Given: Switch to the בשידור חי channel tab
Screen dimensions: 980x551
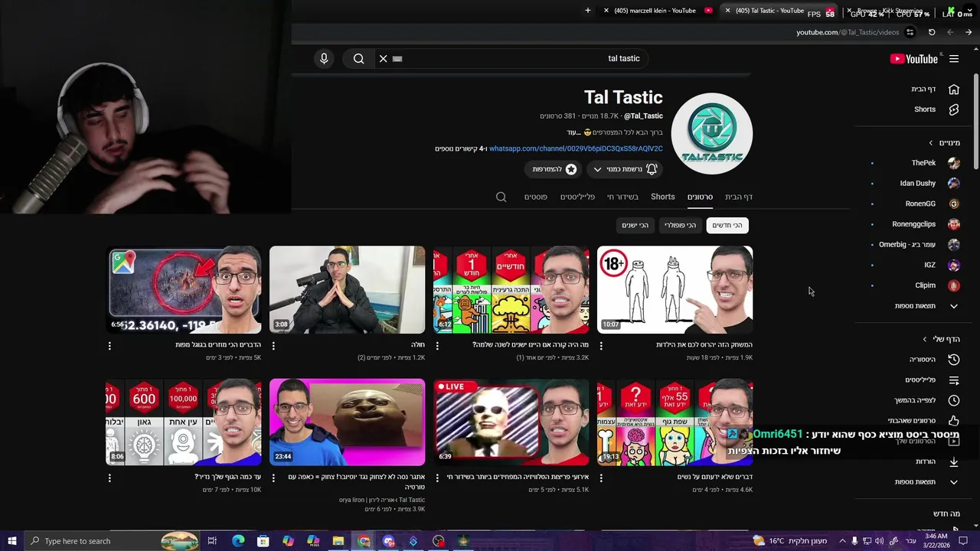Looking at the screenshot, I should (x=622, y=197).
